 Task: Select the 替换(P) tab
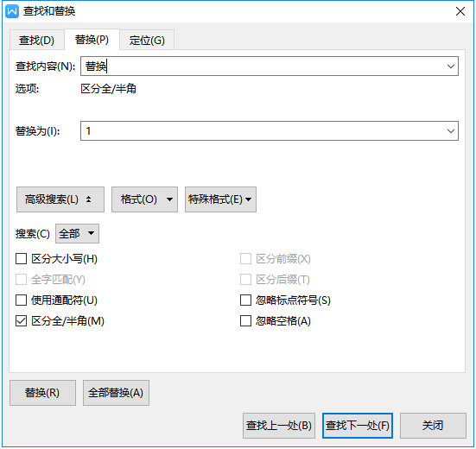92,40
